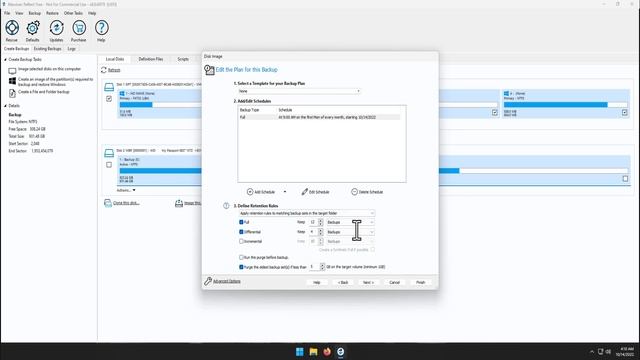Click the Cancel button in dialog

pos(394,282)
